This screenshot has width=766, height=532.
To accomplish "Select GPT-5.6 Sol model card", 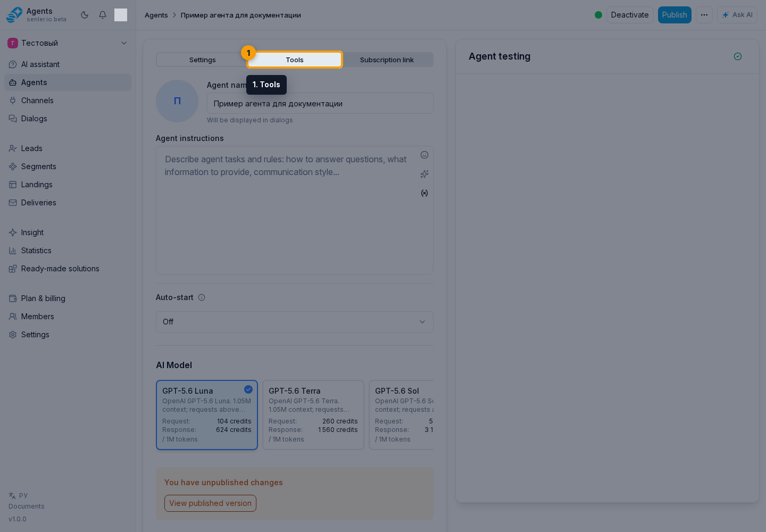I will [402, 415].
